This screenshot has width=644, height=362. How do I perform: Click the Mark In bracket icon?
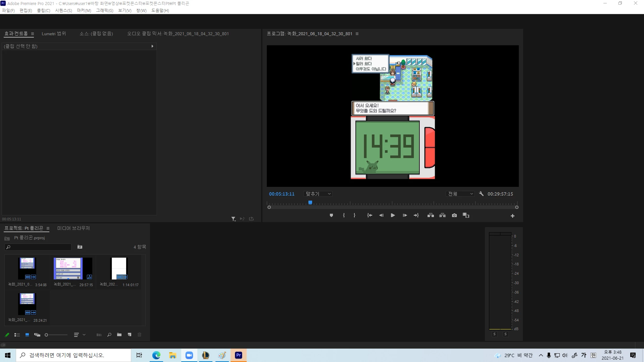tap(344, 215)
